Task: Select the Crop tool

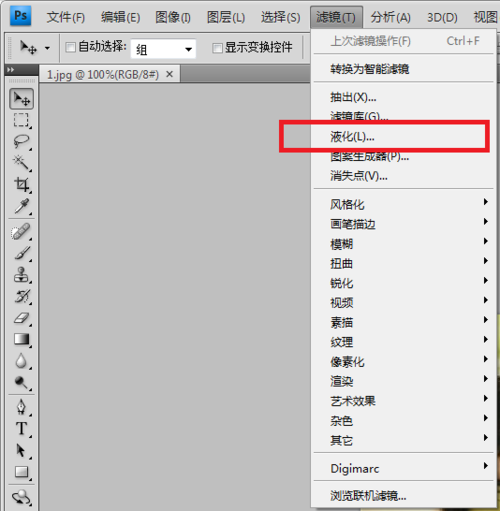Action: [x=21, y=184]
